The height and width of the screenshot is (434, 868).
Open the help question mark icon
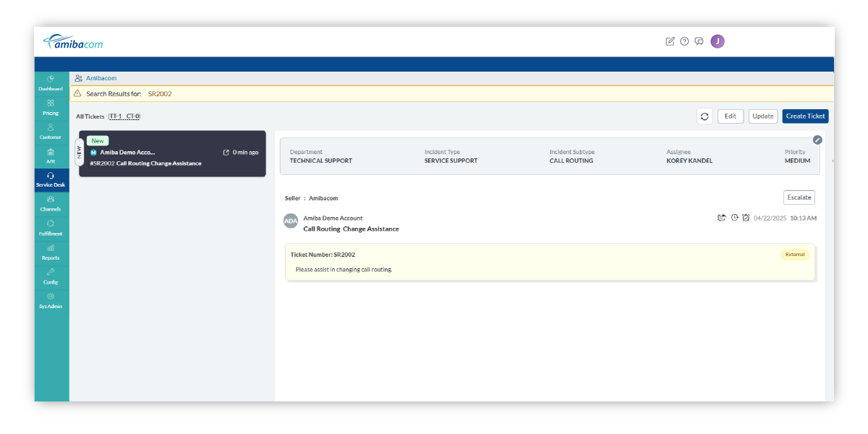tap(684, 41)
